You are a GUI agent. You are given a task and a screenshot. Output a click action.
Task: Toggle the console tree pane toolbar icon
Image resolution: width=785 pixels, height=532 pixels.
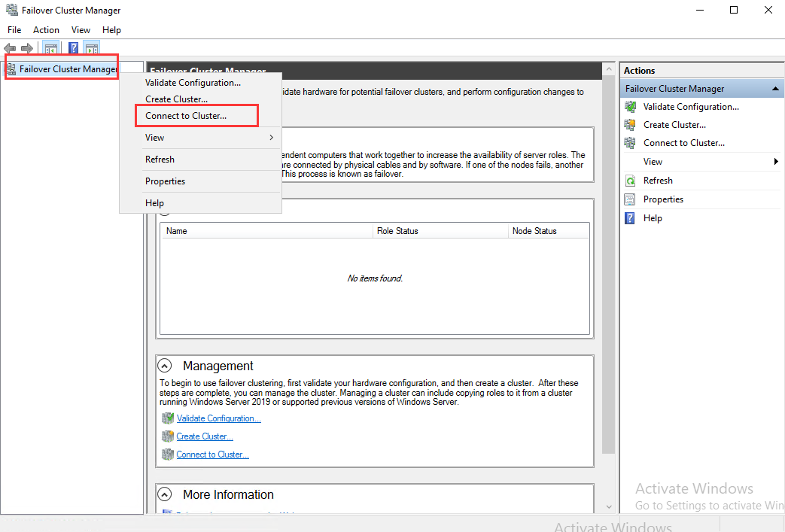[x=51, y=49]
